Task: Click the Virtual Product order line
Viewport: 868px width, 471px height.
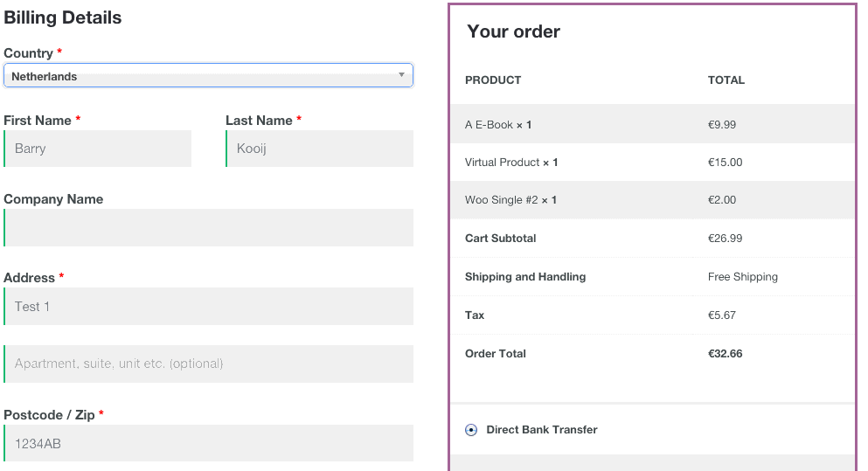Action: click(511, 163)
